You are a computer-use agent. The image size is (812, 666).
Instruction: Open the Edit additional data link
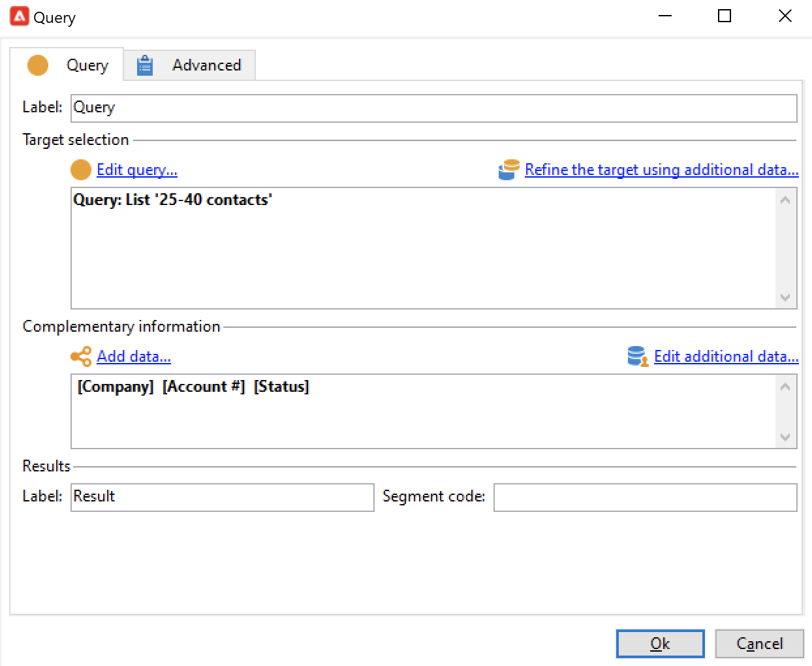point(726,357)
